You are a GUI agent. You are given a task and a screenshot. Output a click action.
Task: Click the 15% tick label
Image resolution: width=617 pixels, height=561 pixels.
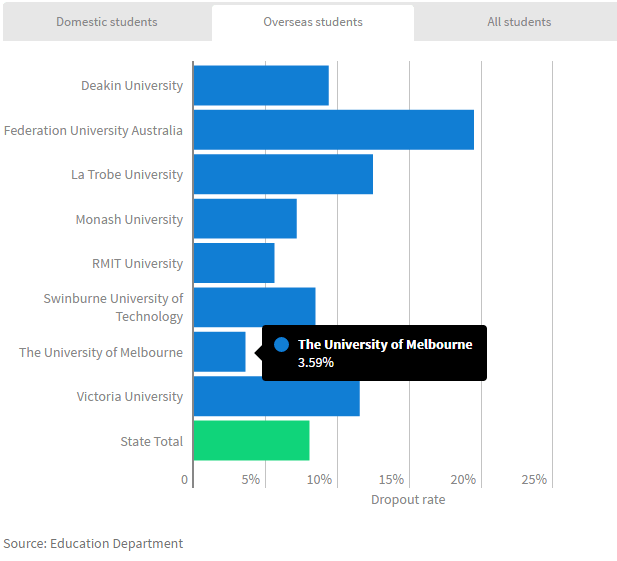click(391, 480)
